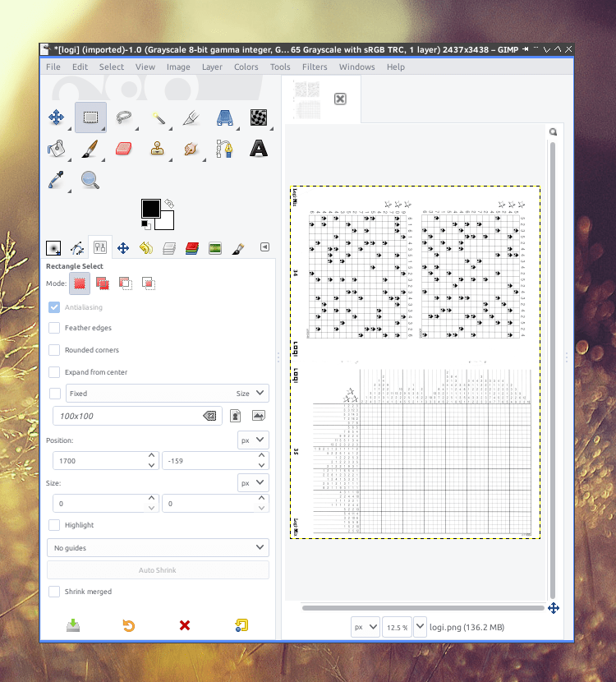This screenshot has width=616, height=682.
Task: Enable Expand from center checkbox
Action: pos(54,372)
